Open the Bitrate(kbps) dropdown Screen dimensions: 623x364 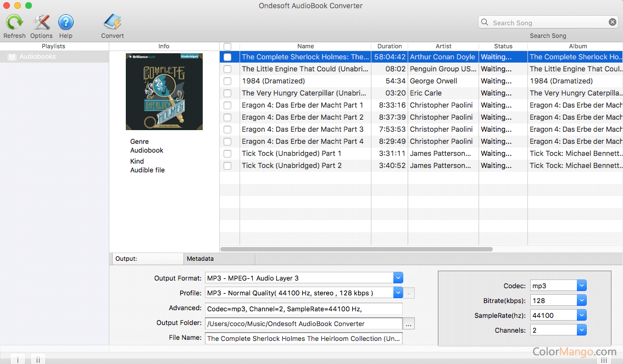[582, 300]
